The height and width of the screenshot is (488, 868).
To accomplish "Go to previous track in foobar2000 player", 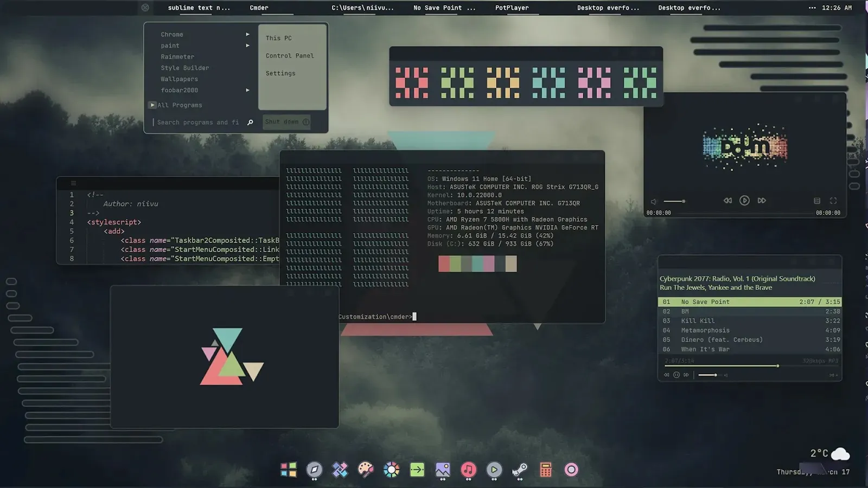I will coord(667,375).
